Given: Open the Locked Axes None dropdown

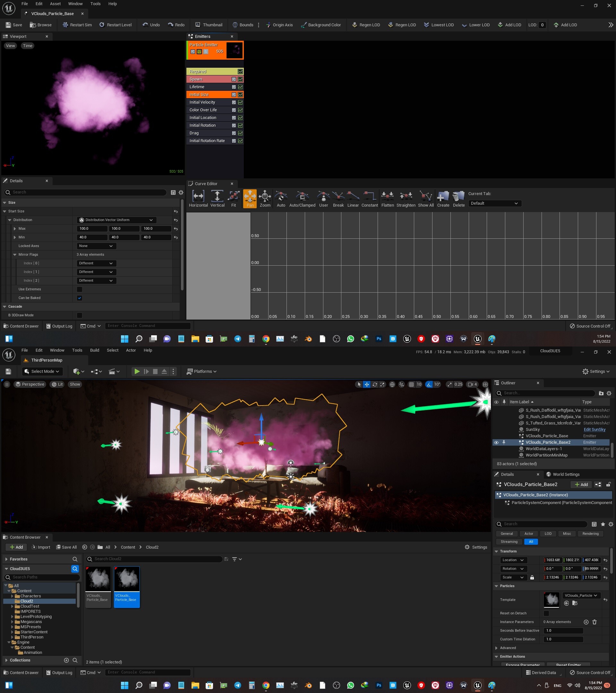Looking at the screenshot, I should click(x=96, y=246).
